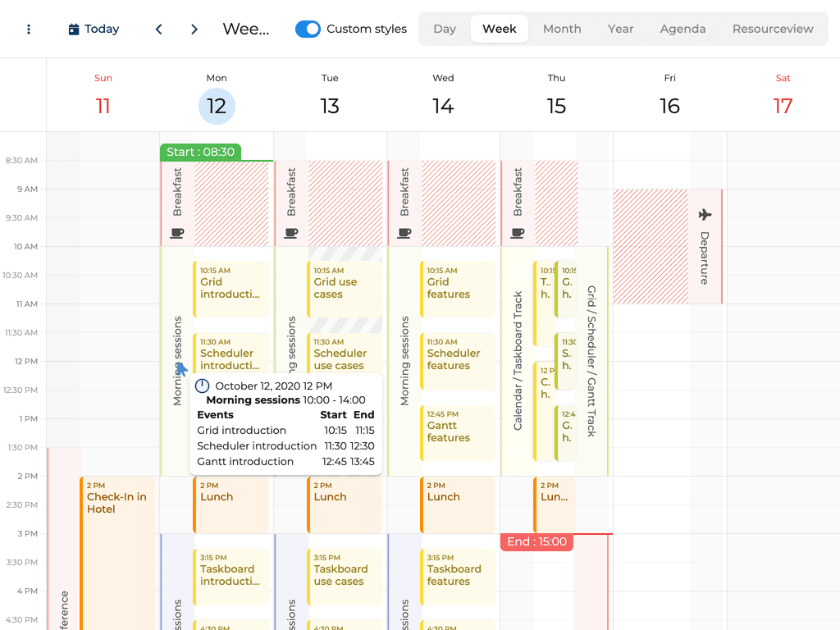Screen dimensions: 840x630
Task: Click the End : 15:00 marker
Action: click(536, 542)
